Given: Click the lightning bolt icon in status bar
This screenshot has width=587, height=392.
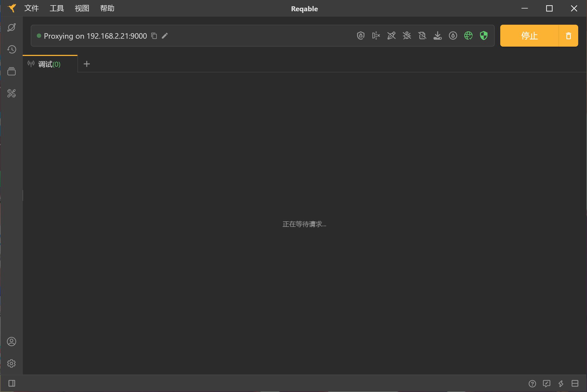Looking at the screenshot, I should click(x=561, y=384).
